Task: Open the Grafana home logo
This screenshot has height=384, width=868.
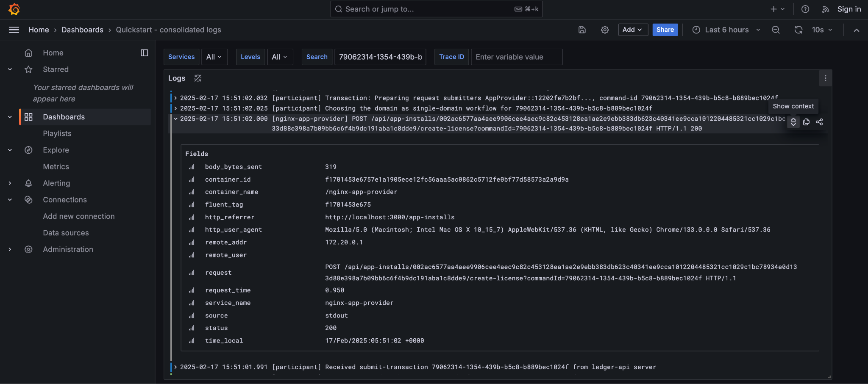Action: 14,8
